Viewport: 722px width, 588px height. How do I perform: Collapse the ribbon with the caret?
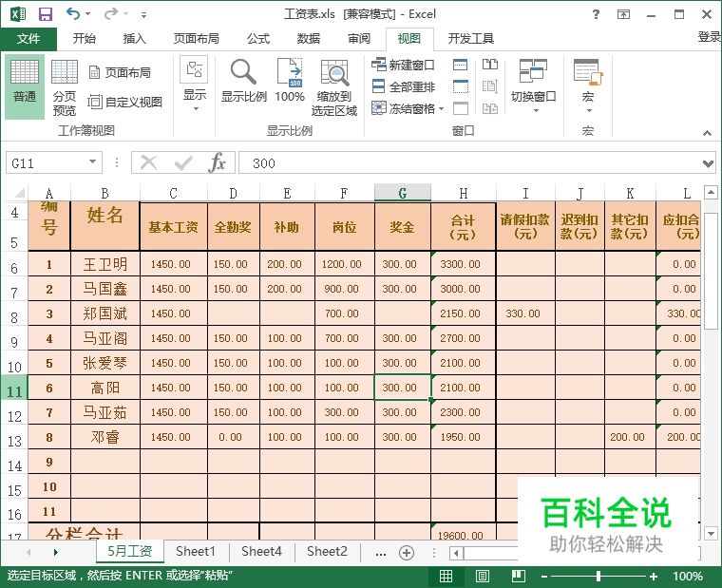tap(707, 133)
